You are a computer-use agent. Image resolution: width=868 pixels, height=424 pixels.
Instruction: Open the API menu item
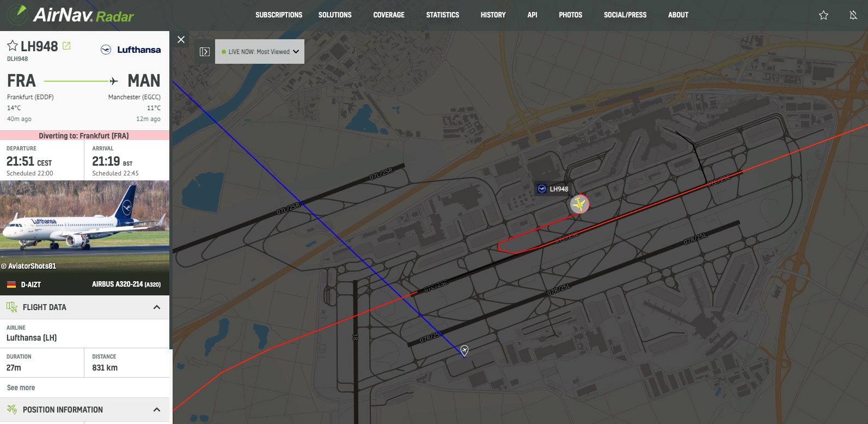(533, 15)
